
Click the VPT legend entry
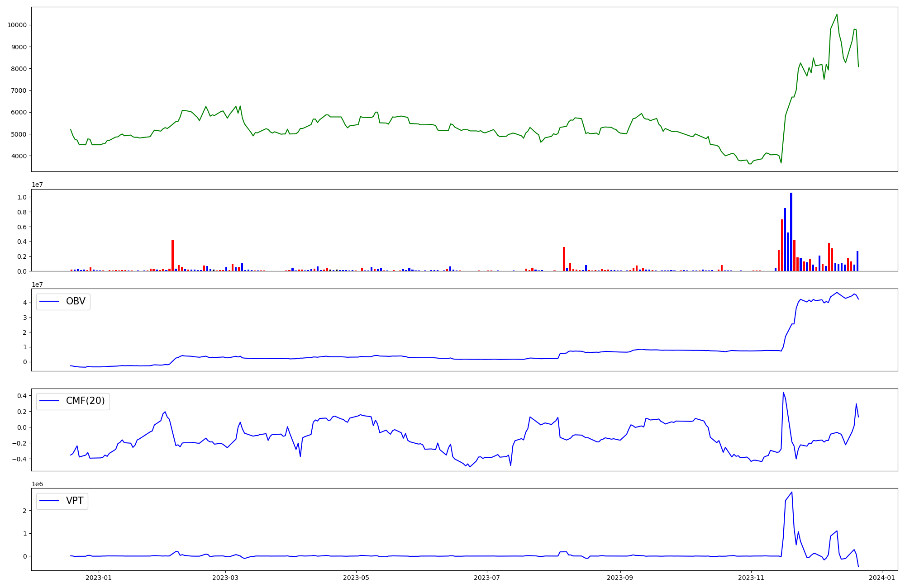(74, 501)
